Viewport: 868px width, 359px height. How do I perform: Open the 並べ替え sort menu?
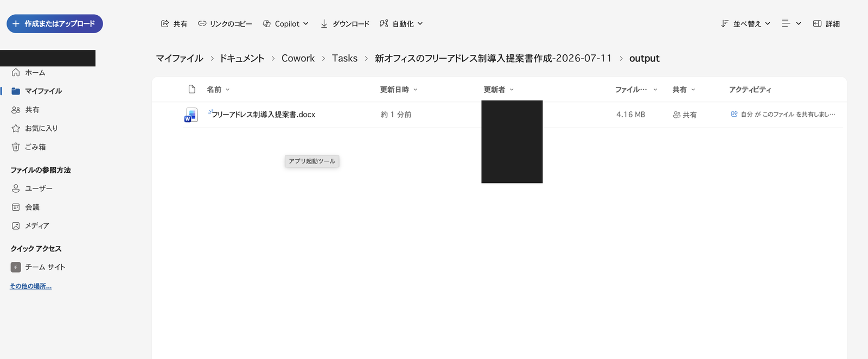coord(745,24)
